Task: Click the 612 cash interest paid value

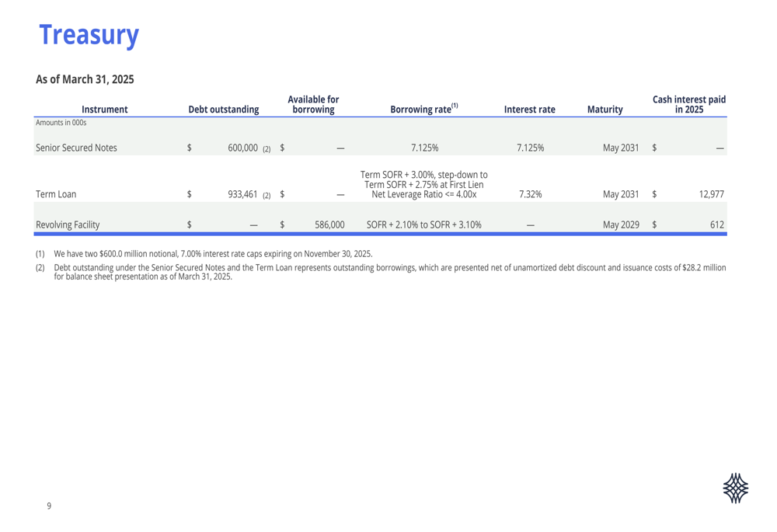Action: 717,225
